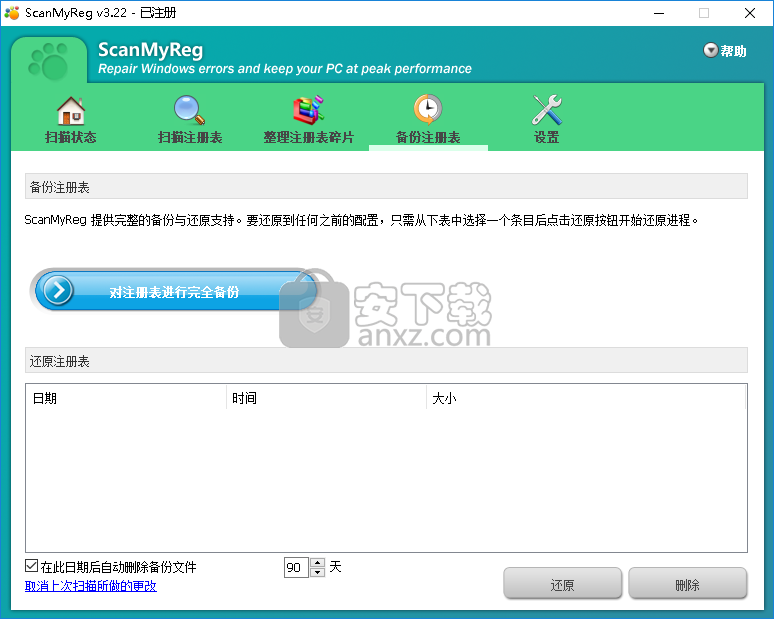Switch to the 扫描注册表 tab label
Screen dimensions: 774x619
(190, 137)
